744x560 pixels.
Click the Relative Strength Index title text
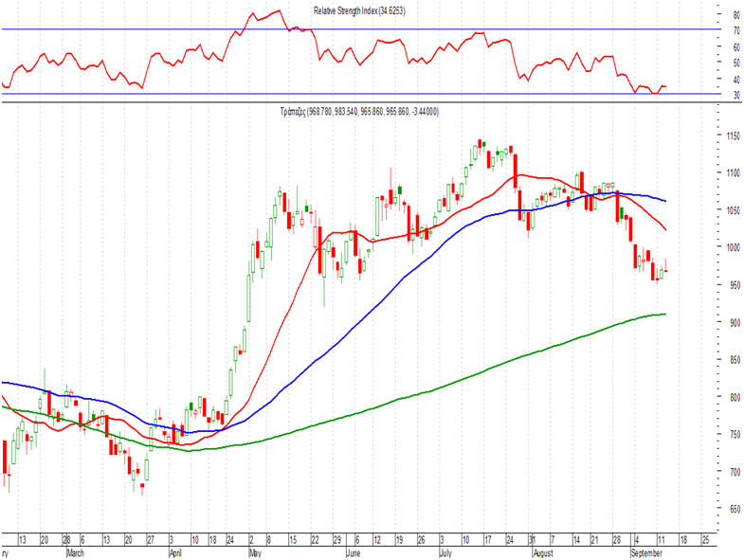[359, 11]
